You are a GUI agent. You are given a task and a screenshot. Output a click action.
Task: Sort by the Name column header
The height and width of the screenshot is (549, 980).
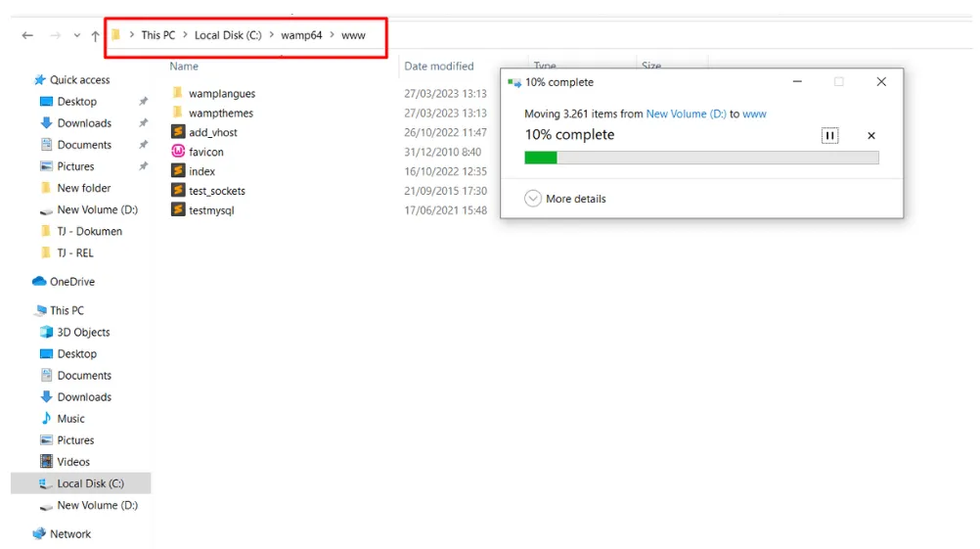coord(184,66)
